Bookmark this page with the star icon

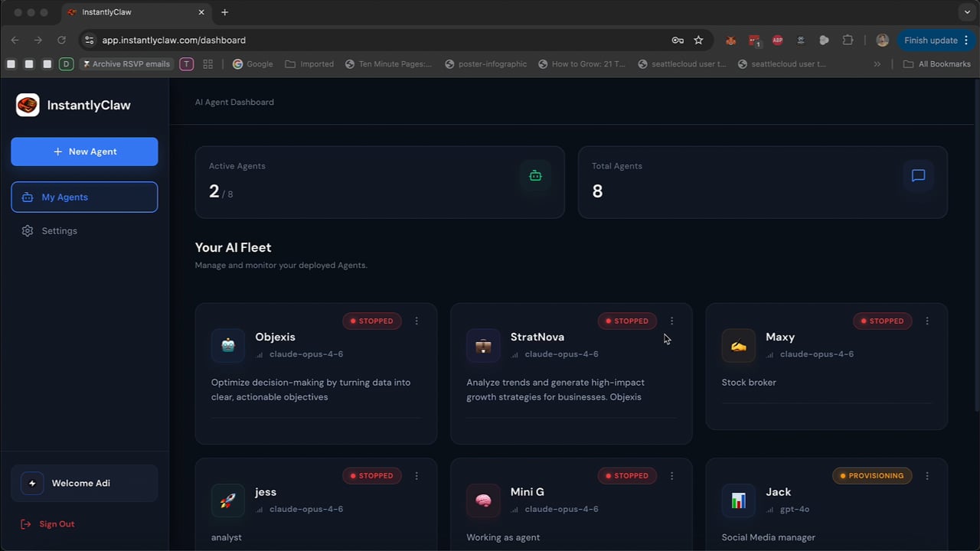(x=698, y=40)
